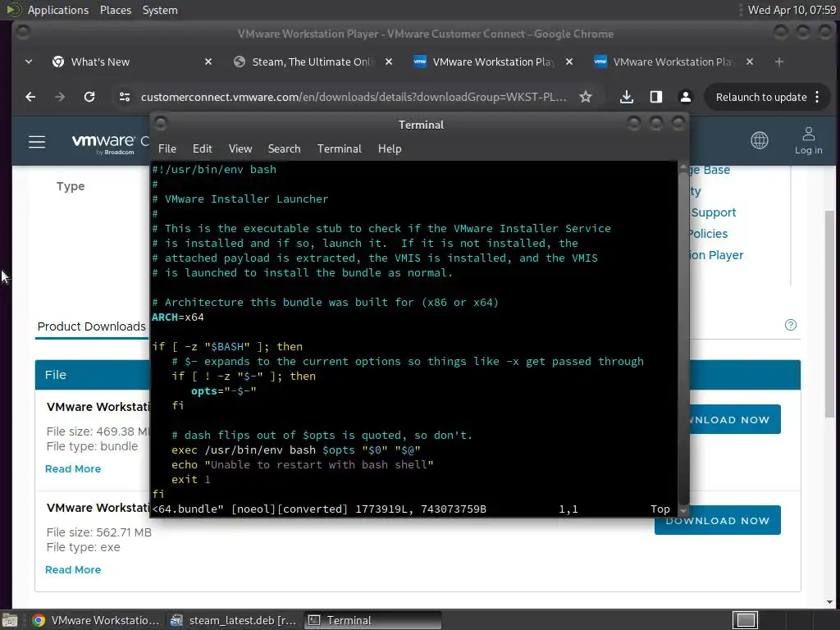Open Terminal File menu

point(167,148)
